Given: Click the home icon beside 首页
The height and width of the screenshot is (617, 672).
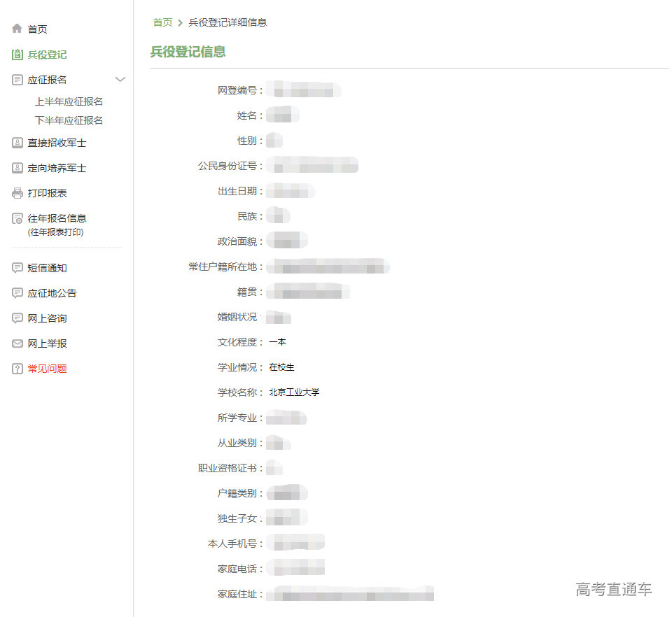Looking at the screenshot, I should [17, 29].
